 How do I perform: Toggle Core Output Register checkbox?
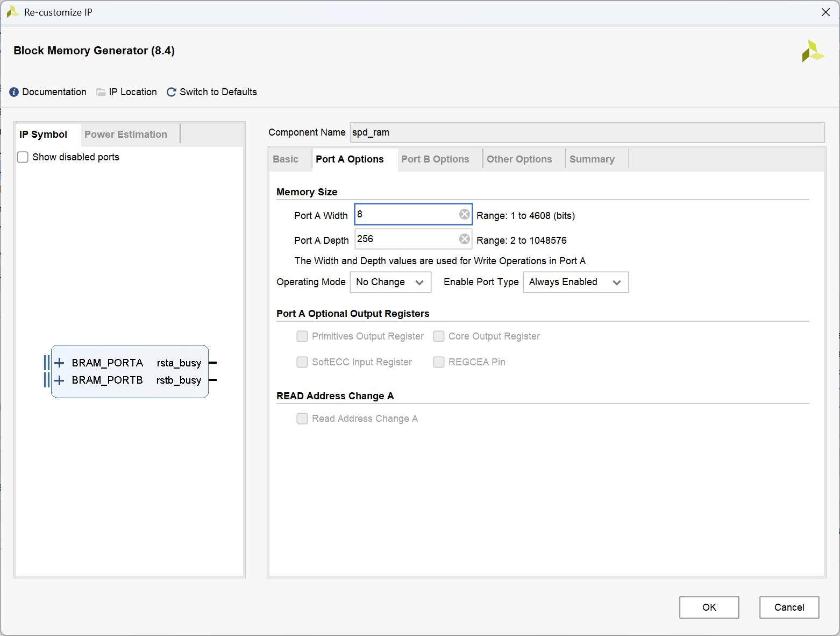point(439,336)
